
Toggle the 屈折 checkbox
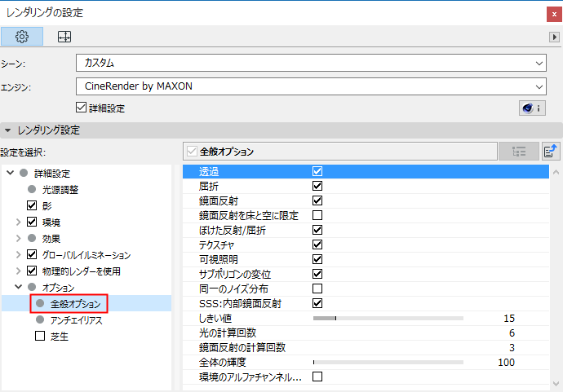[x=317, y=186]
